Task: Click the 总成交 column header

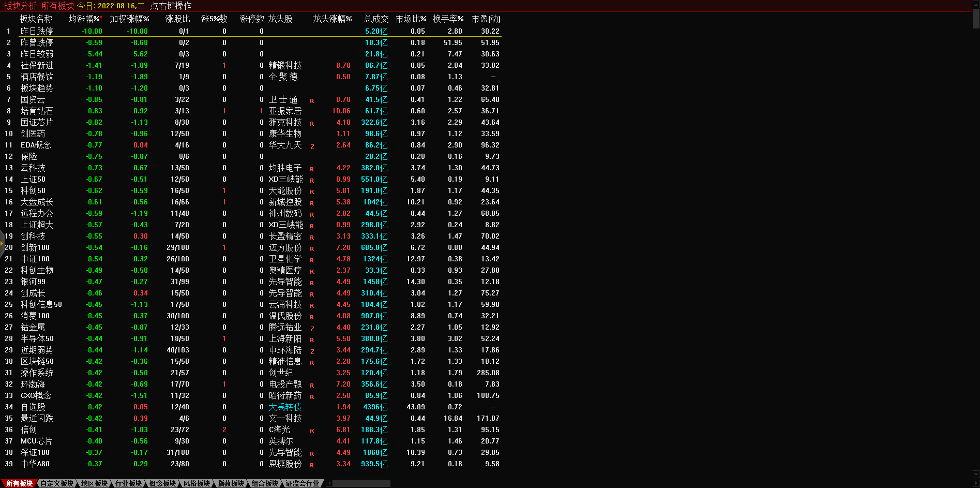Action: 376,19
